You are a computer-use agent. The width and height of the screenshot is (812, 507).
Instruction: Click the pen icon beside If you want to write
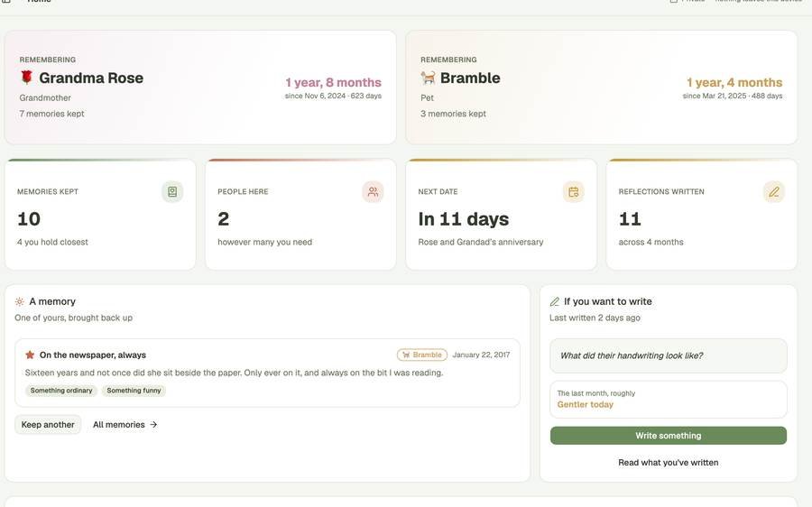pyautogui.click(x=555, y=301)
